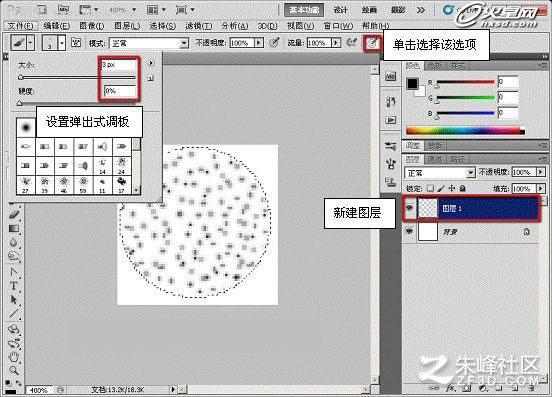The height and width of the screenshot is (397, 552).
Task: Switch to the 通道 channels tab
Action: tap(435, 159)
